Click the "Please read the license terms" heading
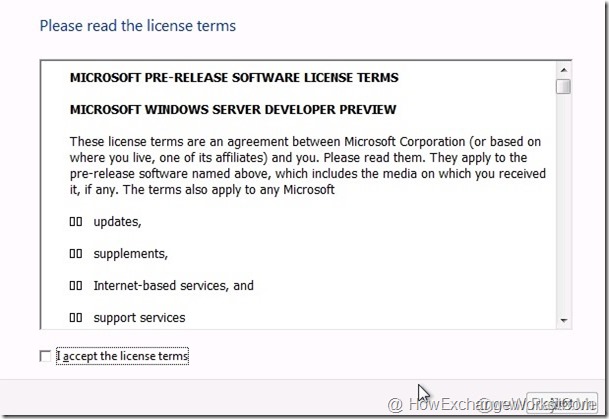The height and width of the screenshot is (419, 609). coord(138,24)
